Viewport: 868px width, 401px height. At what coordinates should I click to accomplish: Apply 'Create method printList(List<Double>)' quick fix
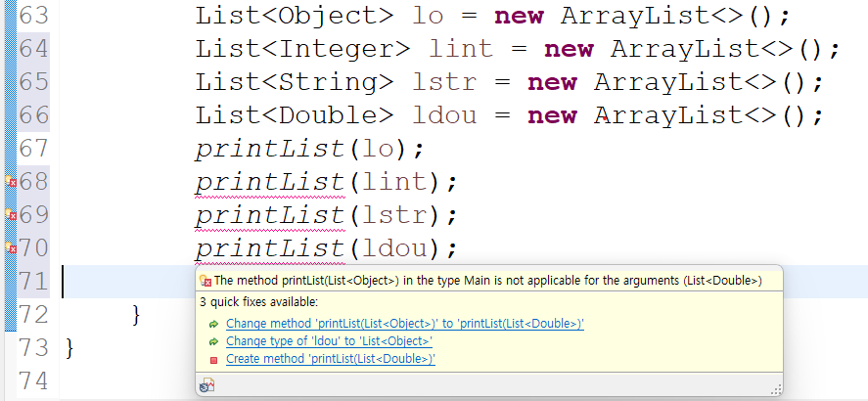click(x=331, y=359)
